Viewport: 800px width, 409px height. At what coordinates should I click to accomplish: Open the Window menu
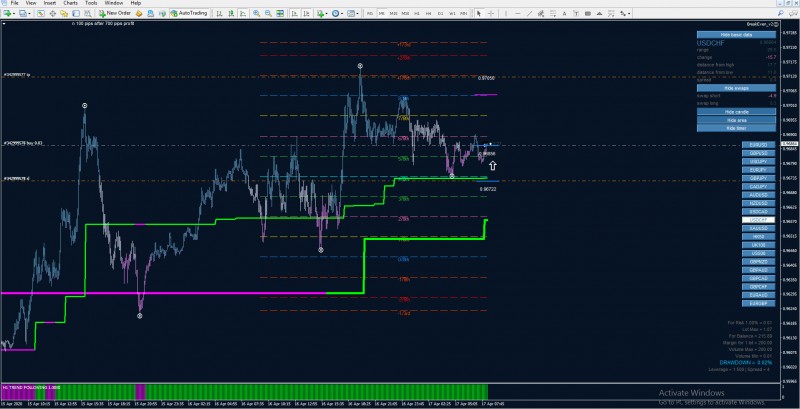click(114, 3)
